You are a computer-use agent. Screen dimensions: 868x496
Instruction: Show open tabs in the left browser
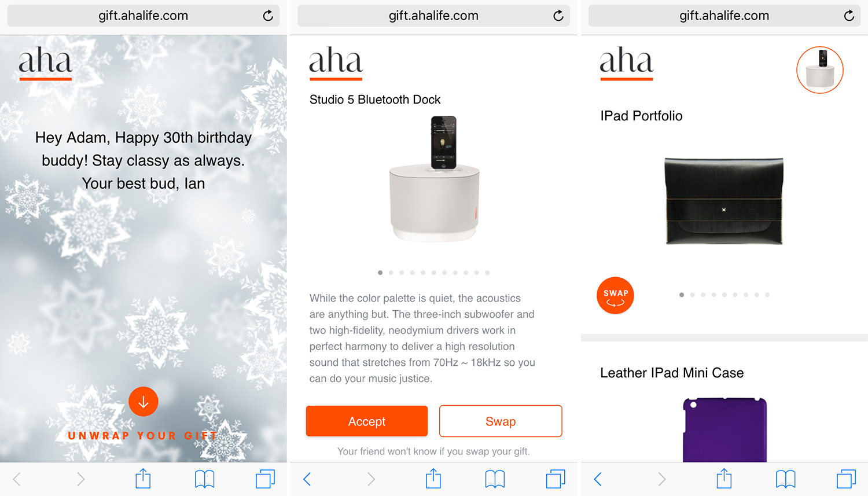point(265,479)
